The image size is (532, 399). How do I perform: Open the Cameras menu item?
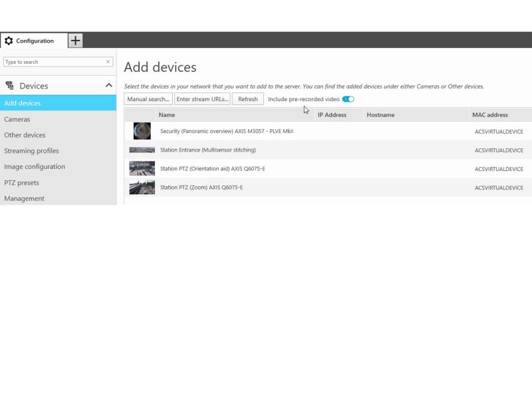point(17,119)
